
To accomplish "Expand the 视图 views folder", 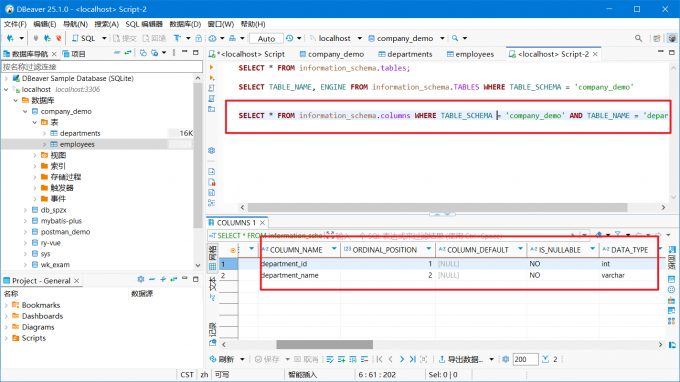I will click(x=35, y=155).
